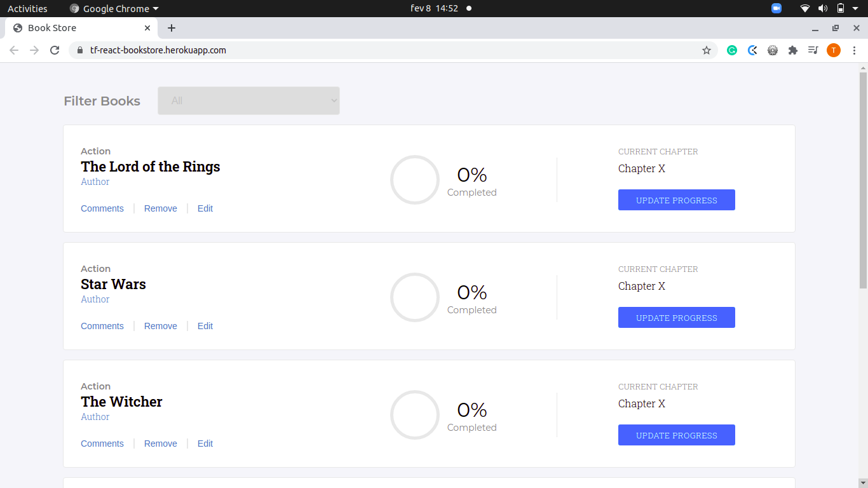Open the Google Chrome app menu
The image size is (868, 488).
(114, 8)
